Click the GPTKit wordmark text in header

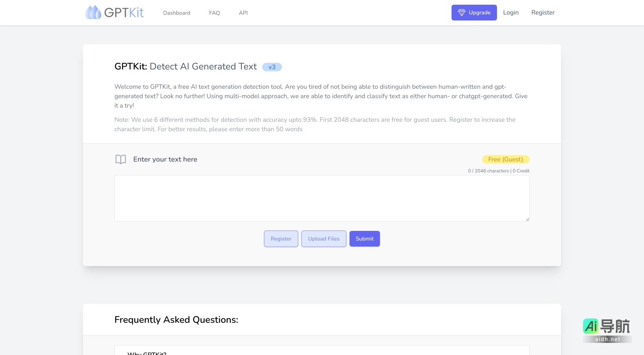(124, 13)
